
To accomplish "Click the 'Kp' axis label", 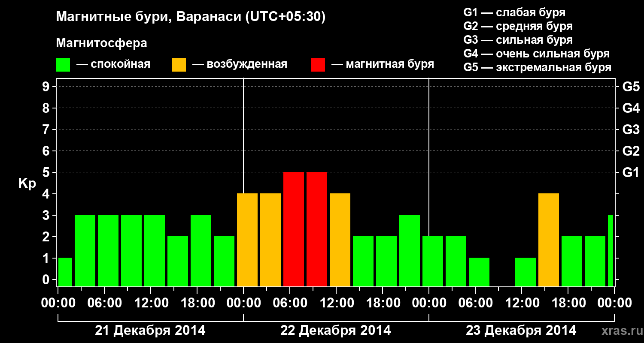I will point(27,184).
